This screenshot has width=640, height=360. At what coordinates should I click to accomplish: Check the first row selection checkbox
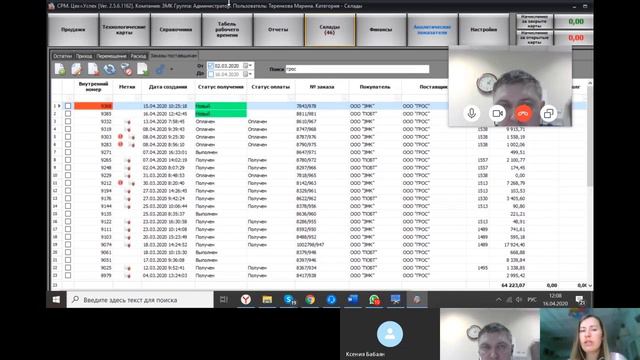68,106
